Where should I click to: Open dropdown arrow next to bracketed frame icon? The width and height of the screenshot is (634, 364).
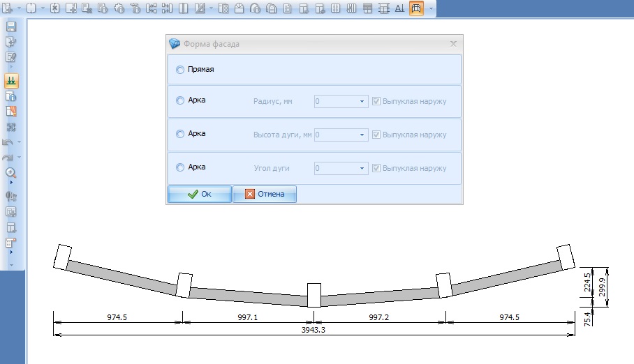point(43,8)
